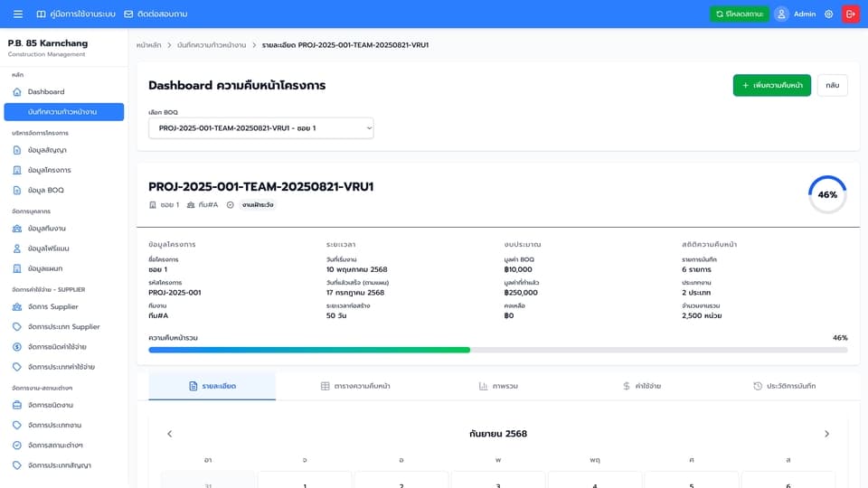Image resolution: width=868 pixels, height=488 pixels.
Task: Click the จัดการชนิดค่าใช้จ่าย coin icon
Action: pos(17,347)
